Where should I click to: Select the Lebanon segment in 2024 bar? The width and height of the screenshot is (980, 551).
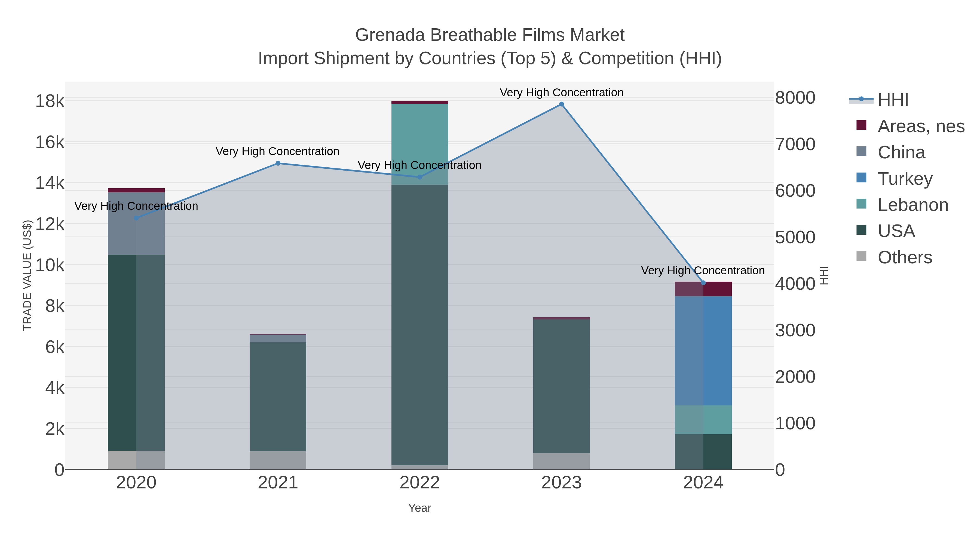(703, 420)
